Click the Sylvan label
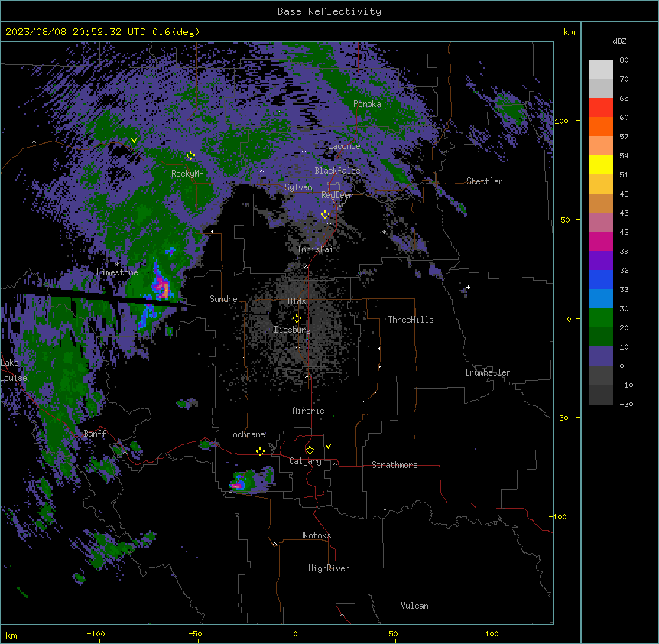Image resolution: width=659 pixels, height=644 pixels. (298, 187)
